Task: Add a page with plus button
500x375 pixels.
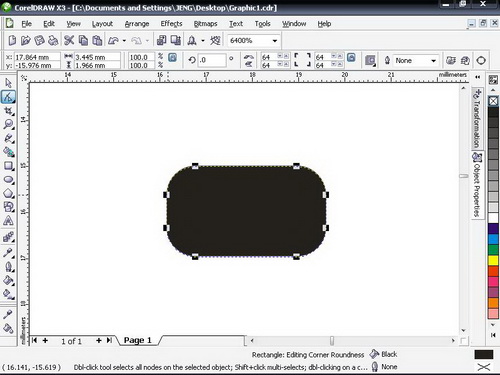Action: pyautogui.click(x=45, y=340)
